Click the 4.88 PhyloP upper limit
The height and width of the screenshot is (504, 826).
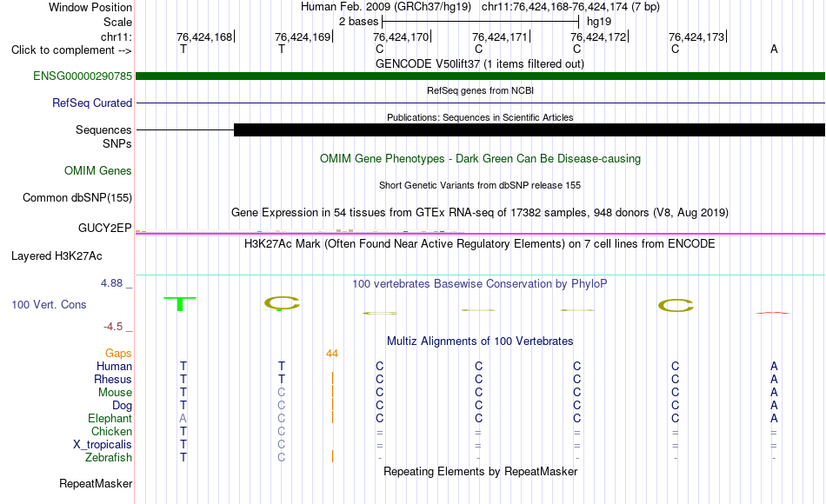pyautogui.click(x=111, y=282)
